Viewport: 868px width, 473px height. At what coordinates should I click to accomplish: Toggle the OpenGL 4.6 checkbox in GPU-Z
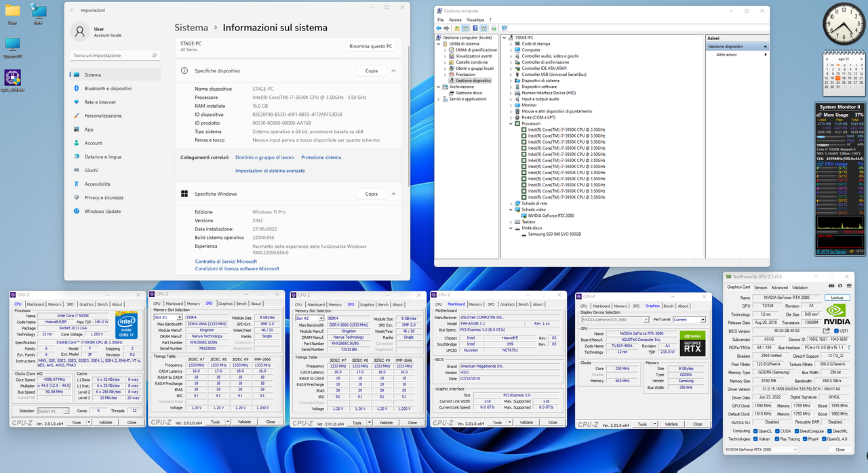pyautogui.click(x=824, y=439)
